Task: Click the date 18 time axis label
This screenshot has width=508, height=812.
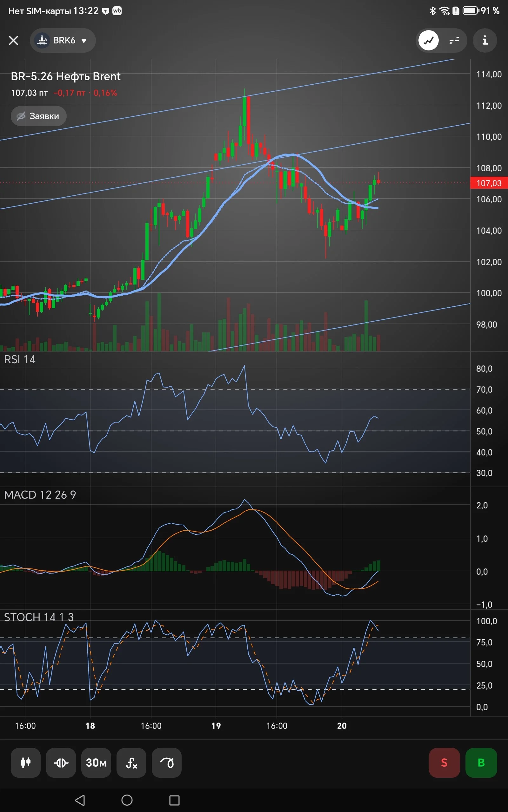Action: point(90,726)
